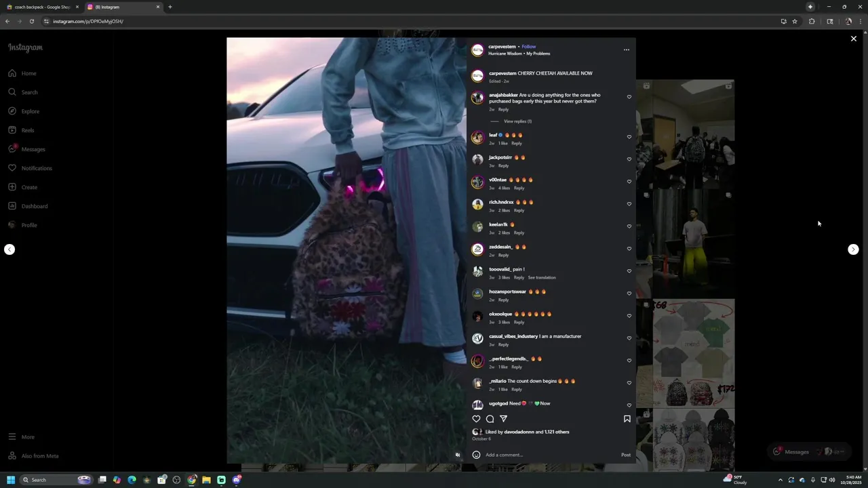Screen dimensions: 868x488
Task: Click the Post button for the comment
Action: (x=626, y=455)
